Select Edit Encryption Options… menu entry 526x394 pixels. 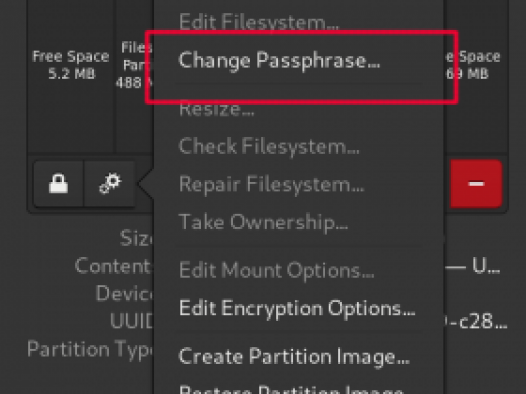pos(299,308)
